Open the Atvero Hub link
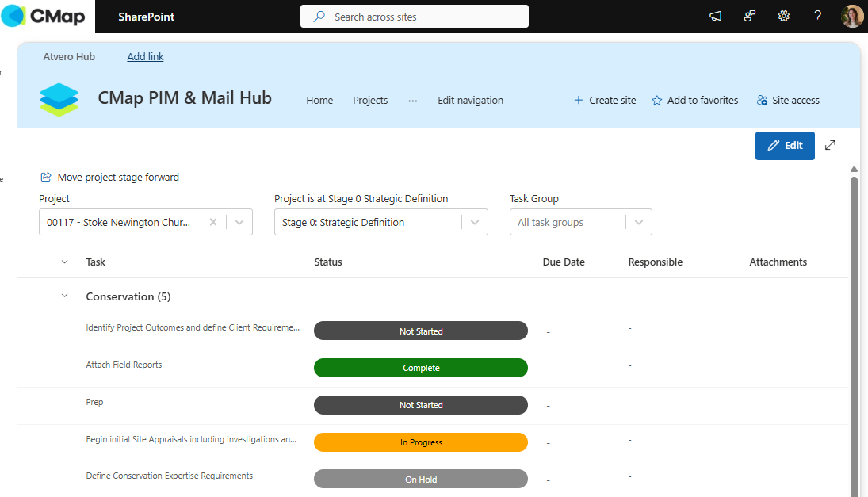Image resolution: width=868 pixels, height=497 pixels. [69, 56]
